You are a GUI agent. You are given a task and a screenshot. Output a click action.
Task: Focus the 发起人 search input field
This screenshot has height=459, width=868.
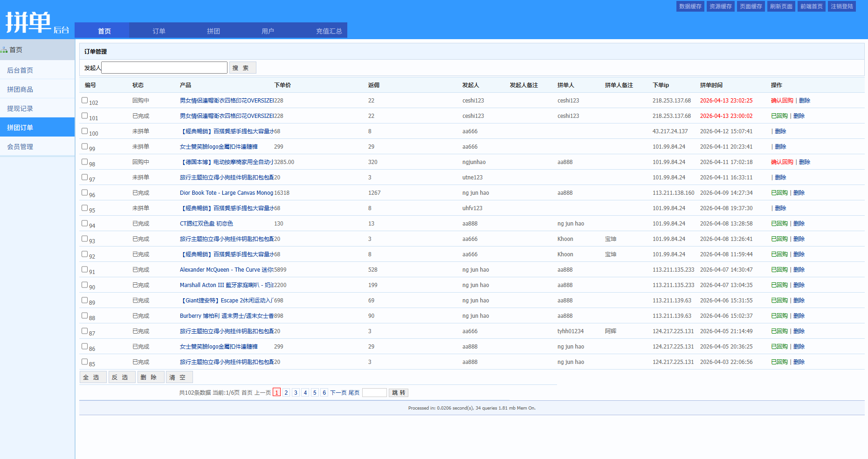click(x=164, y=68)
